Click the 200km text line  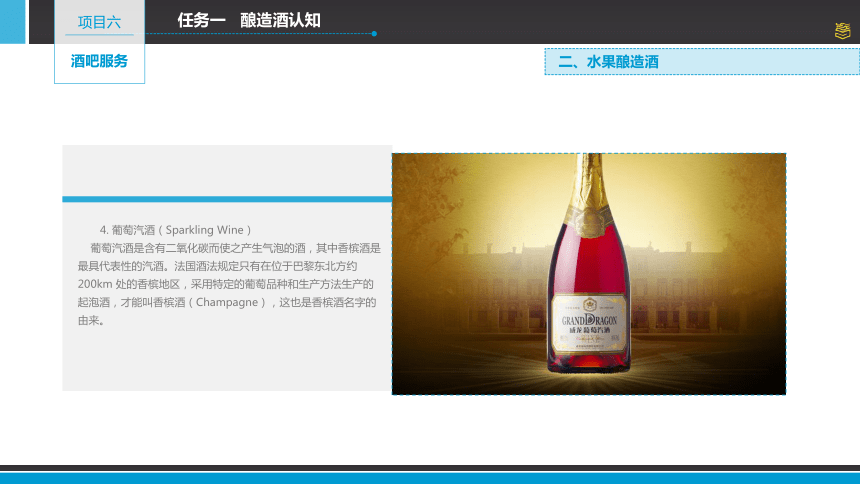(x=225, y=284)
